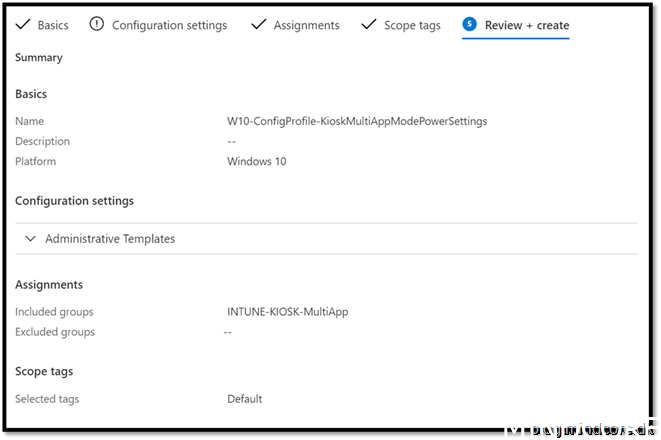Screen dimensions: 661x440
Task: Open the Scope tags tab
Action: point(412,25)
